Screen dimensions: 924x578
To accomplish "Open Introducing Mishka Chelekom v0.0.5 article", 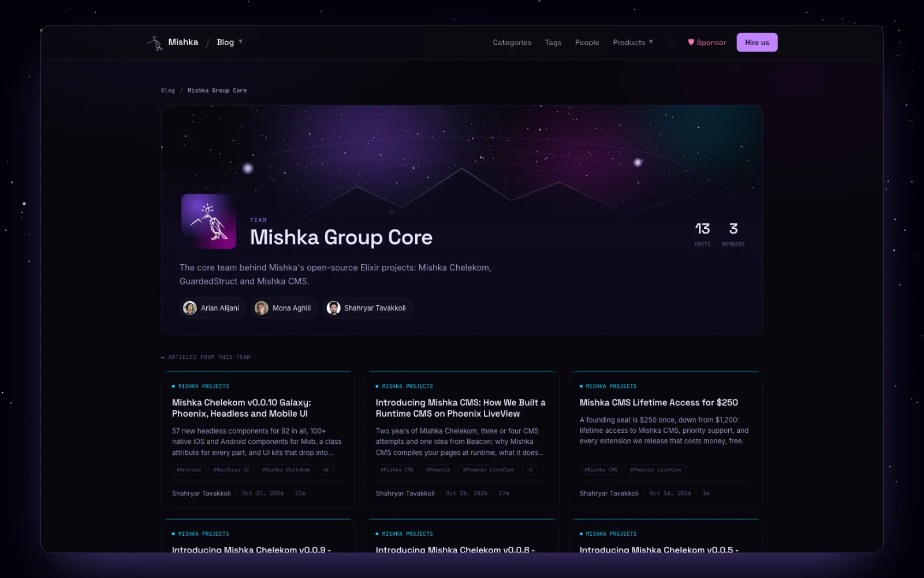I will point(659,549).
